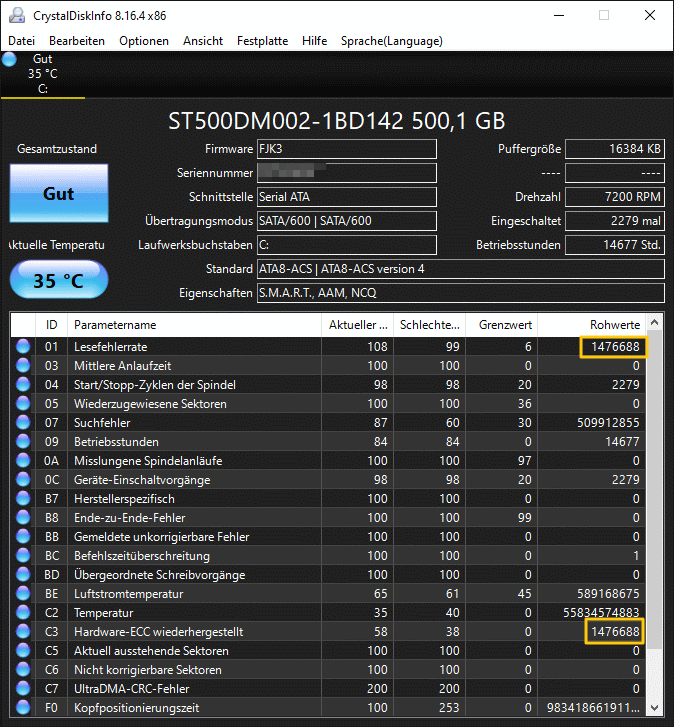Click status orb in Herstellerspezifisch row
674x727 pixels.
(23, 498)
